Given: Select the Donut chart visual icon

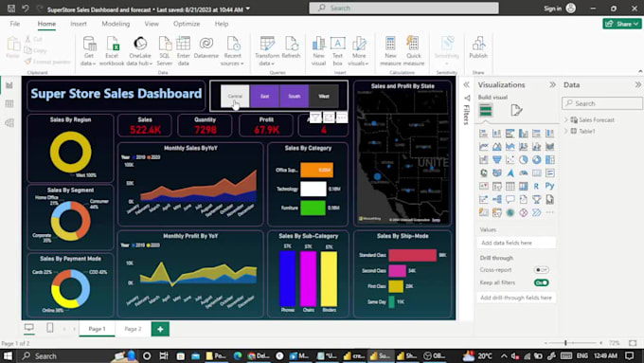Looking at the screenshot, I should pos(536,159).
